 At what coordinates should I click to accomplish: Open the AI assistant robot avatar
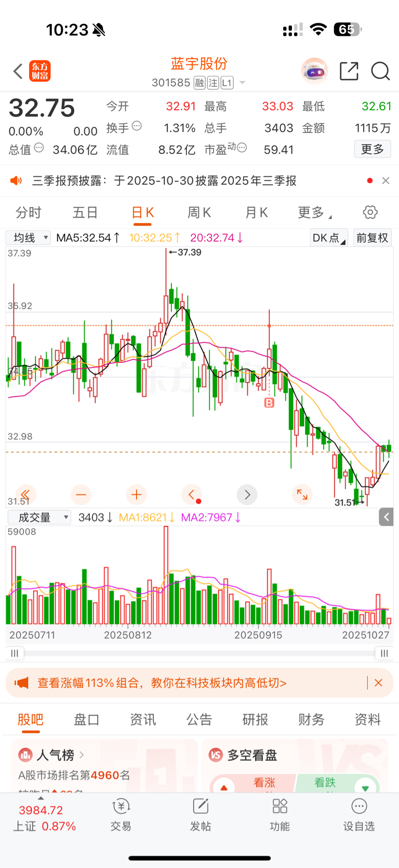click(x=314, y=71)
